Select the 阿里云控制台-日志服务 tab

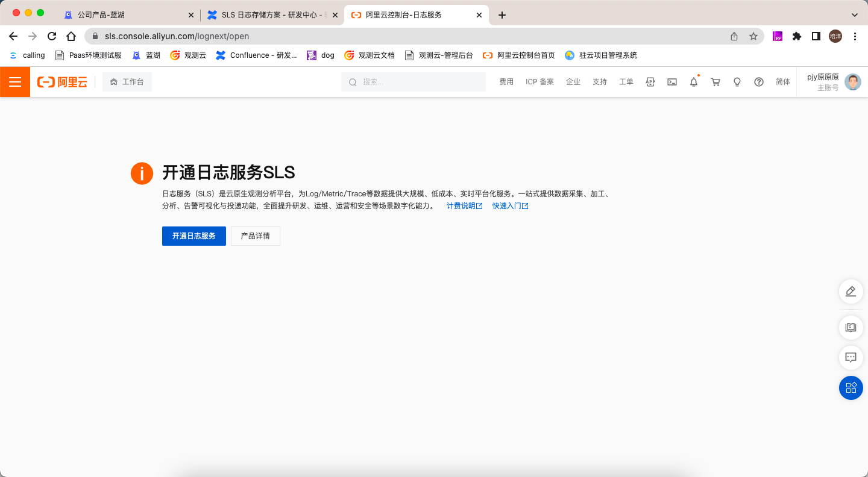click(x=417, y=15)
